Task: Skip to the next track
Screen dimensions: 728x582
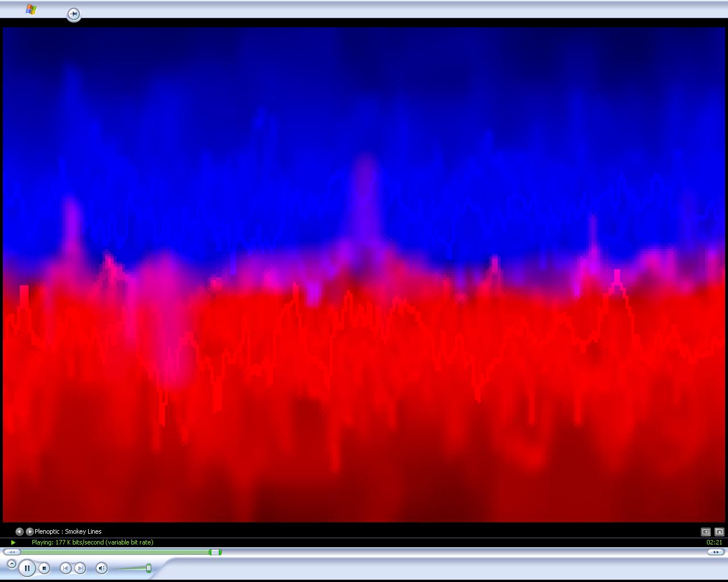Action: coord(79,568)
